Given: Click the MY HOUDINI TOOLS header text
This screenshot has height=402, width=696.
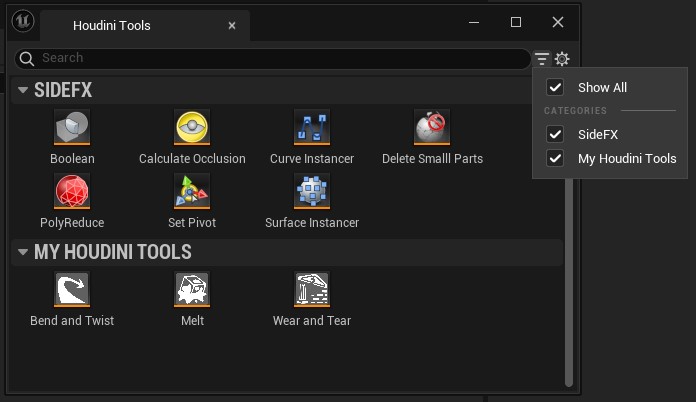Looking at the screenshot, I should click(113, 252).
